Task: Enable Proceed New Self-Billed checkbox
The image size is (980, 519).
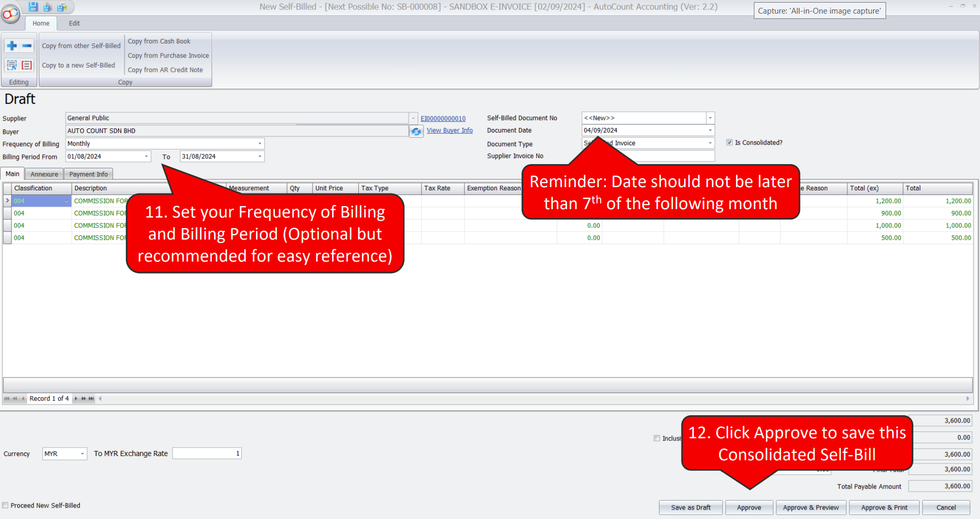Action: pos(5,505)
